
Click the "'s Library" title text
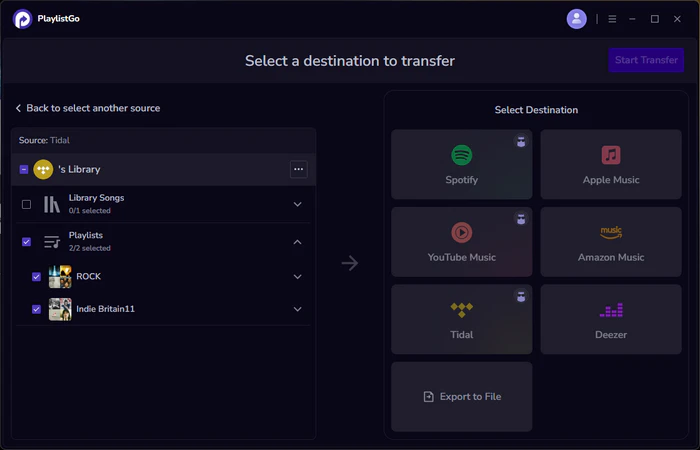tap(79, 169)
